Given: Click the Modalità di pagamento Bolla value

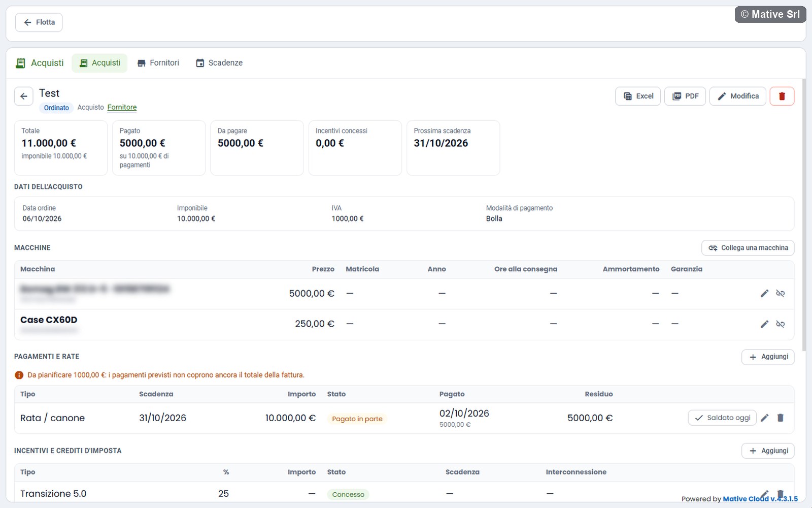Looking at the screenshot, I should 494,218.
